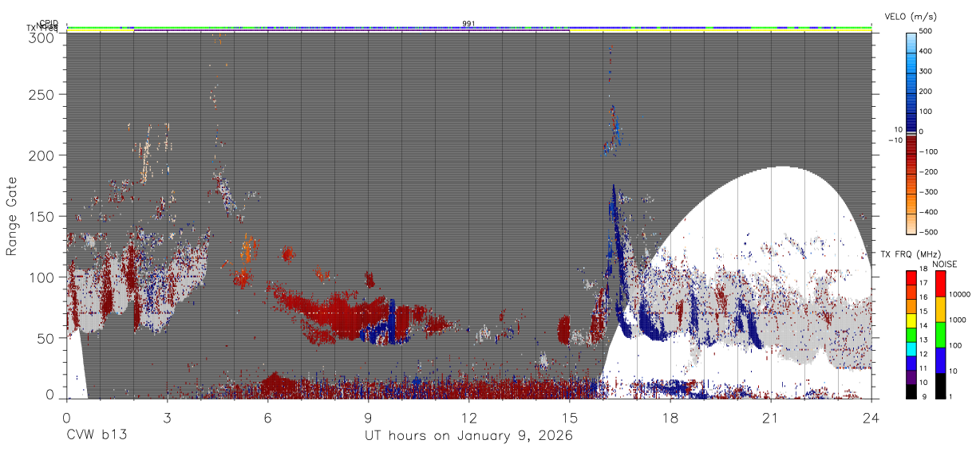The height and width of the screenshot is (452, 980).
Task: Pick the green swatch of the NOISE bar
Action: coord(940,335)
